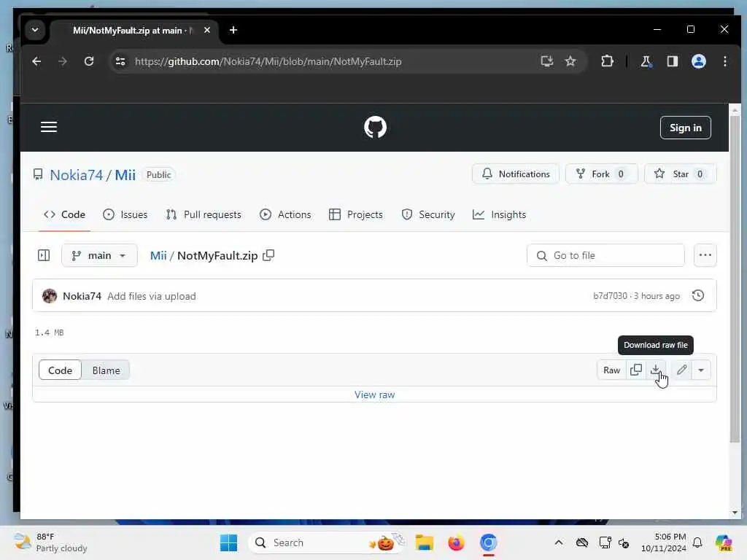Go back with the browser back arrow
The width and height of the screenshot is (747, 560).
click(36, 61)
